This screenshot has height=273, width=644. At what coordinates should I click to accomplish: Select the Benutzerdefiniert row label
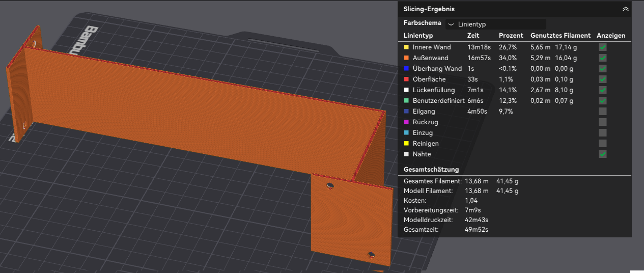pyautogui.click(x=438, y=101)
